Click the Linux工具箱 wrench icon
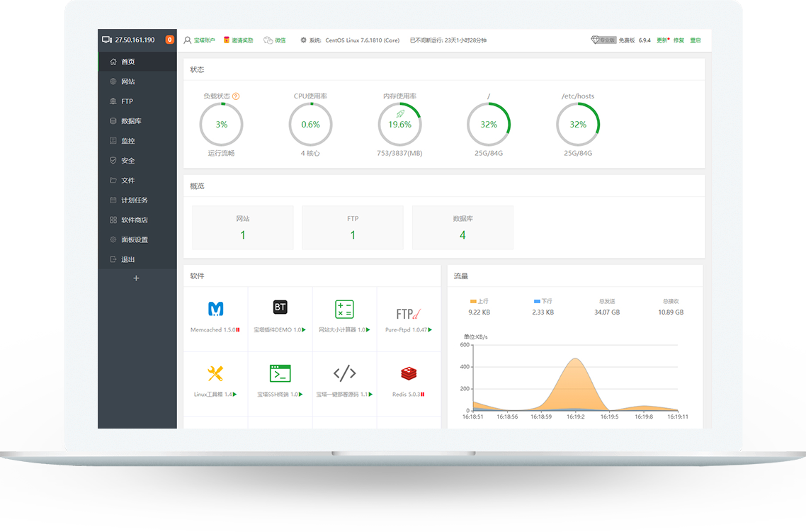This screenshot has height=532, width=806. point(215,373)
